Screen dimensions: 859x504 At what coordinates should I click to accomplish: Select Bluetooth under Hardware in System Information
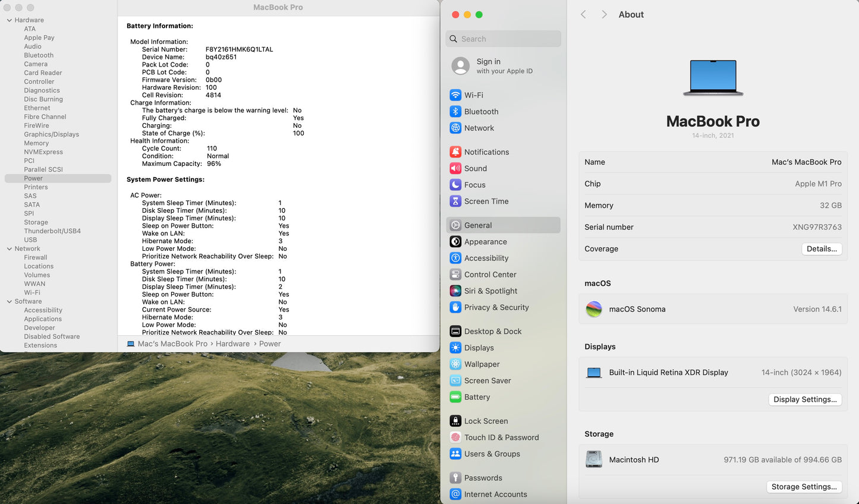click(x=39, y=55)
